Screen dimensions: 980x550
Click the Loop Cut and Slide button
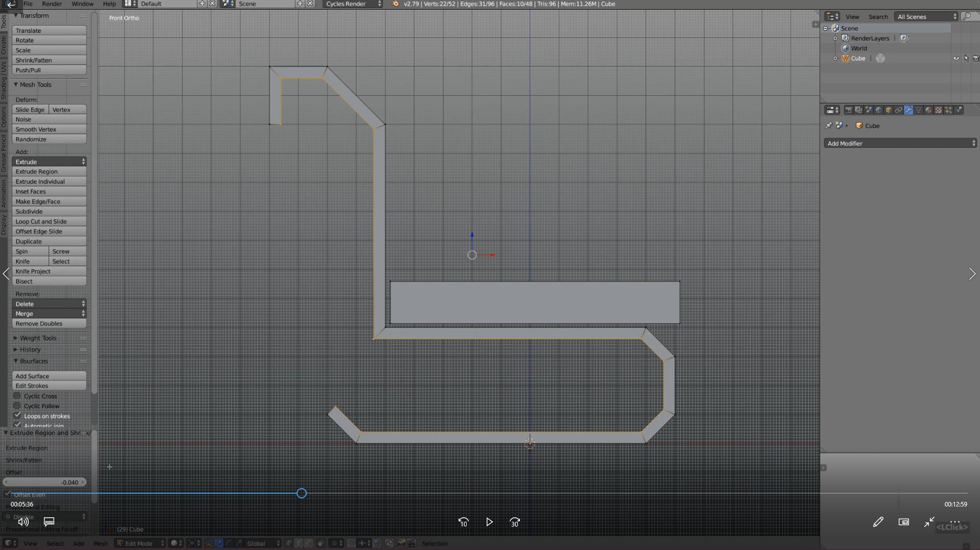tap(49, 222)
